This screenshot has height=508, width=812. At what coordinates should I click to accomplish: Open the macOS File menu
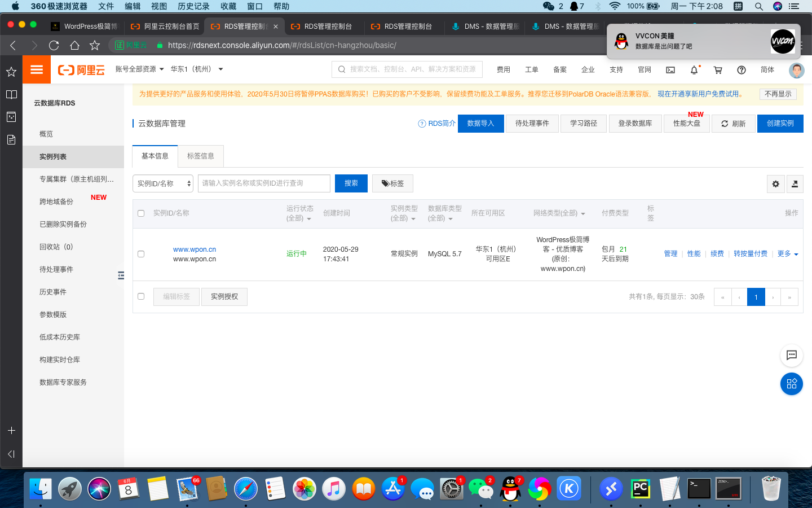[x=106, y=6]
